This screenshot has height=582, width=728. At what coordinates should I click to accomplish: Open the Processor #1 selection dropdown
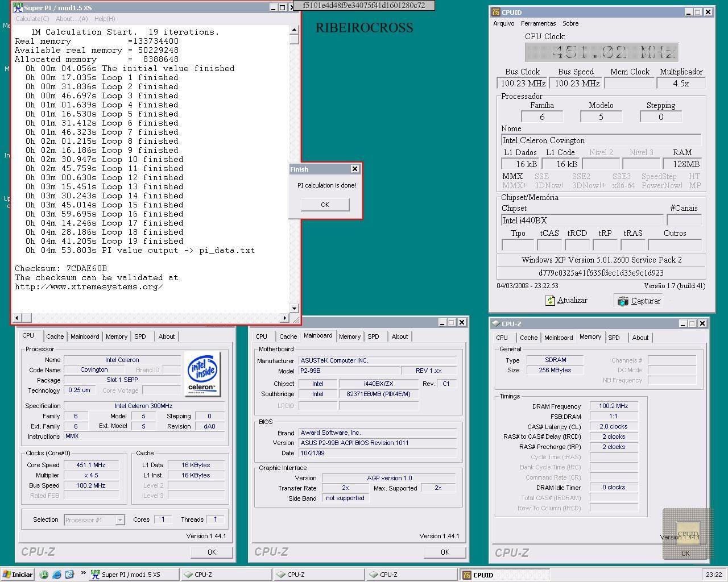[94, 519]
